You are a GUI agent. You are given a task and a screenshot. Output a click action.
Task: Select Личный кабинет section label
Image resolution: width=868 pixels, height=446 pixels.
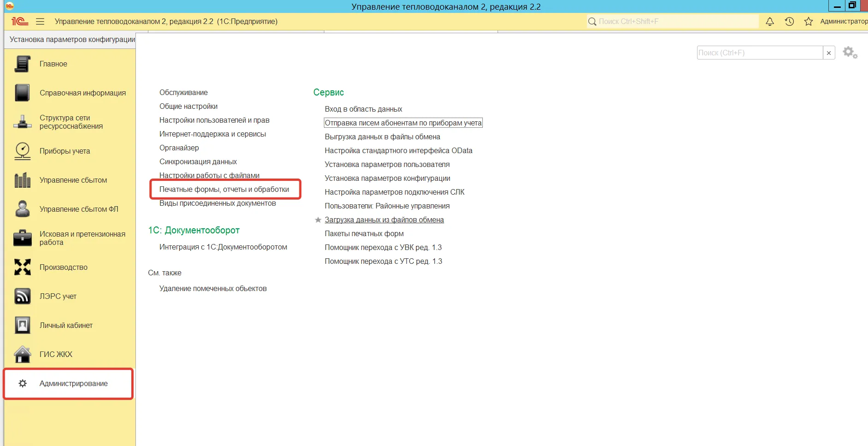click(66, 325)
